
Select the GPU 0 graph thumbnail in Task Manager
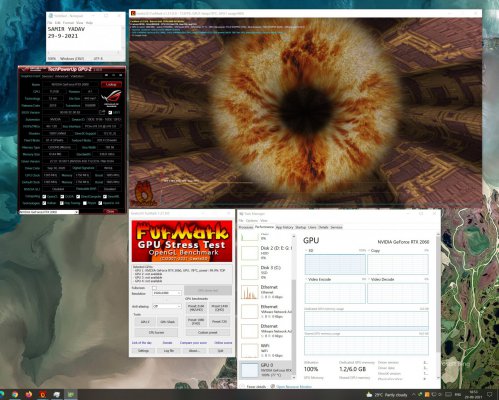pyautogui.click(x=249, y=370)
